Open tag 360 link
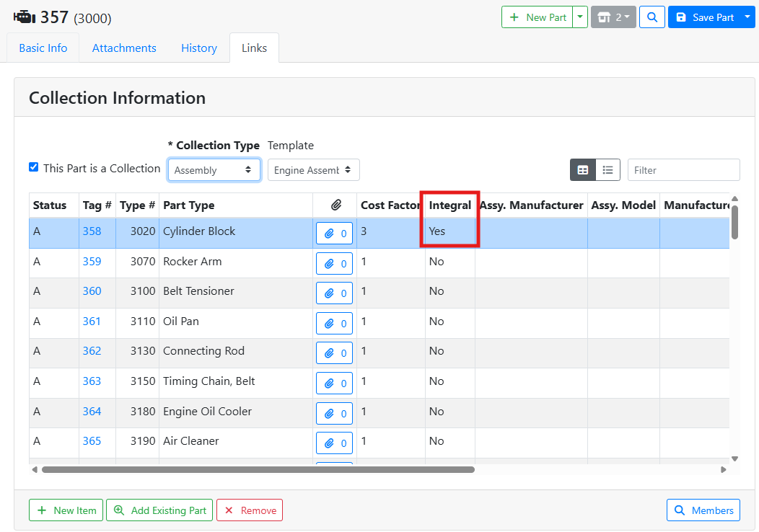Screen dimensions: 759x532 (x=92, y=291)
